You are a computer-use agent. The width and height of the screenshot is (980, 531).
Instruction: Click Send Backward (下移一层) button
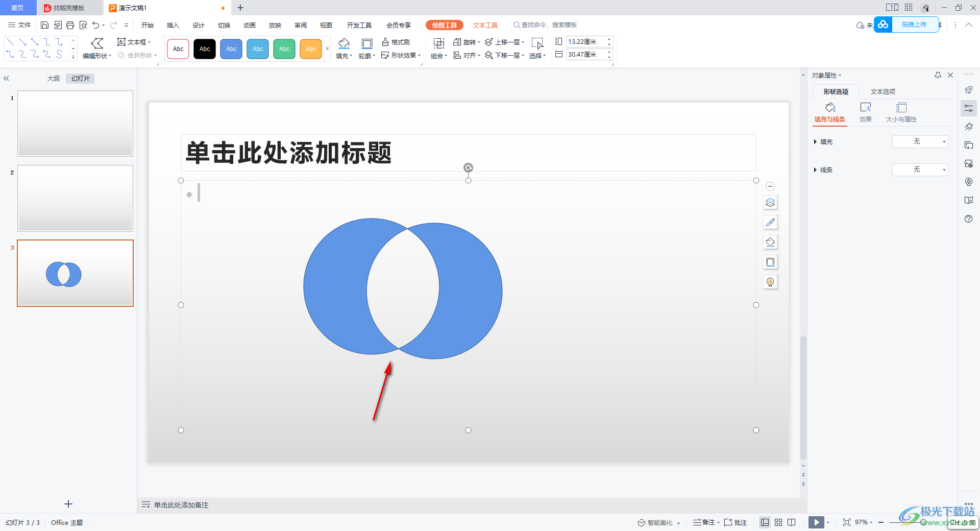504,55
